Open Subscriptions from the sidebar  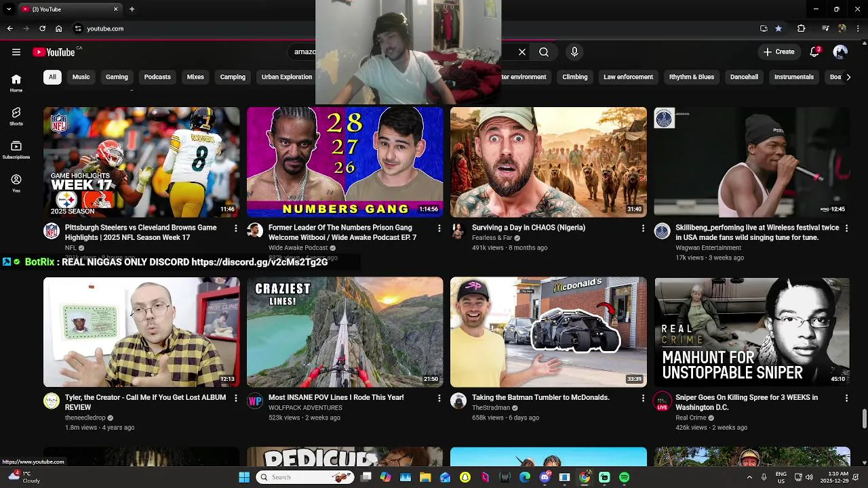(16, 150)
